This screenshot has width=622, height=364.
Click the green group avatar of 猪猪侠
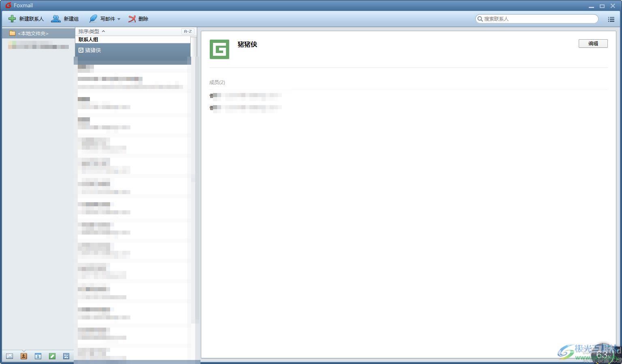click(219, 49)
